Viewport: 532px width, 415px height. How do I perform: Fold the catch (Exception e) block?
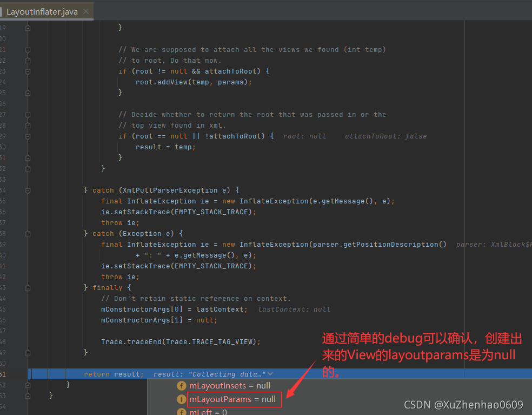(x=28, y=233)
